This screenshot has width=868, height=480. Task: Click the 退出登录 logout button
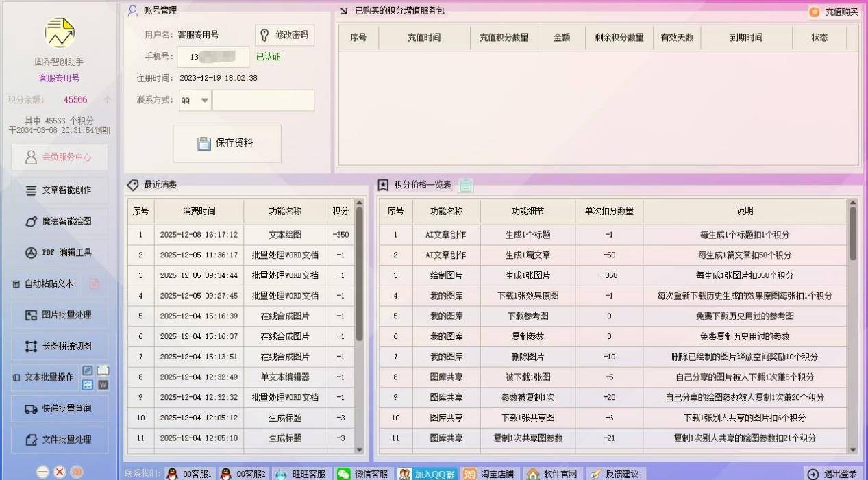[832, 474]
